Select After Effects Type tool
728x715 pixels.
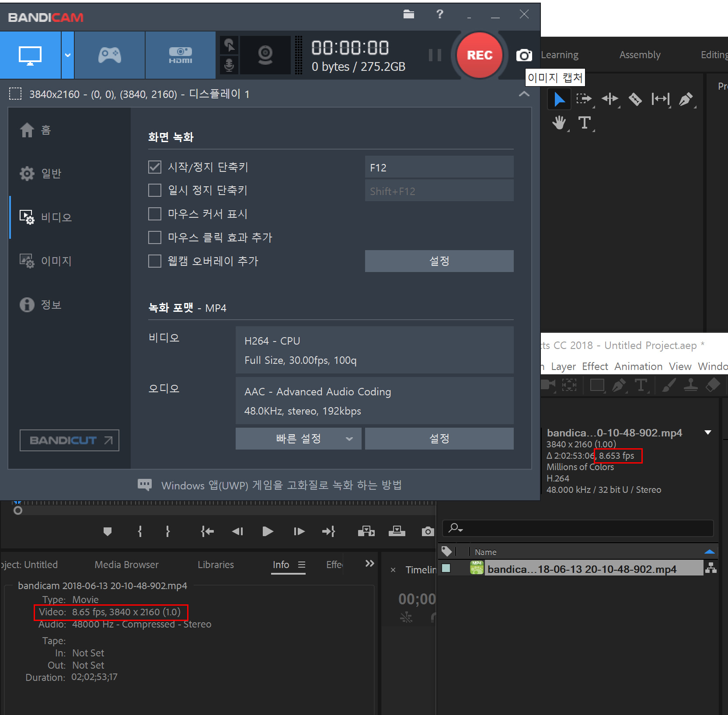pyautogui.click(x=641, y=385)
